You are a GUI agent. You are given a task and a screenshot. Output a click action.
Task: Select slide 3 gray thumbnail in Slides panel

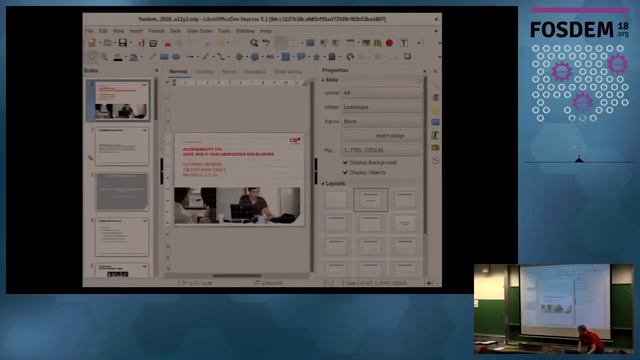[x=122, y=191]
